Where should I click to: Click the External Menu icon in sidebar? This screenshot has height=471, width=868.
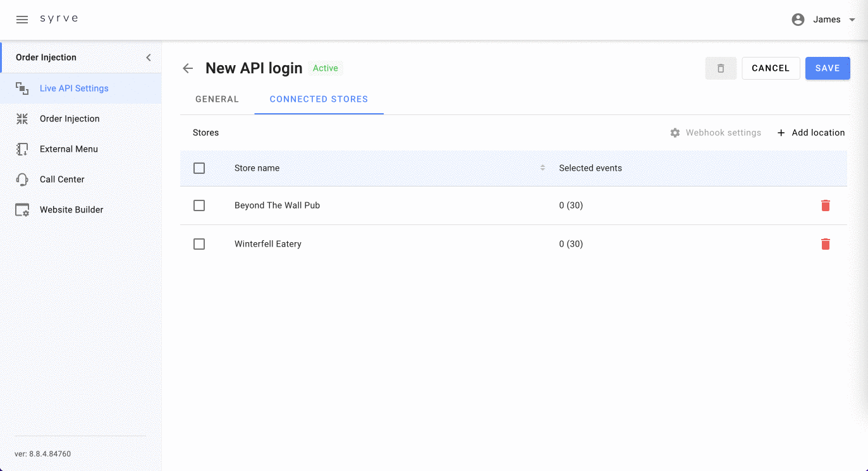22,149
